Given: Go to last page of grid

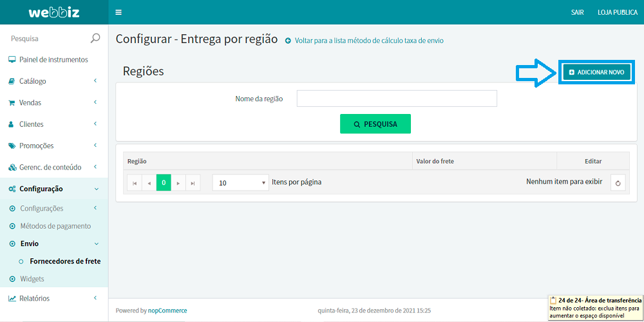Looking at the screenshot, I should [193, 183].
